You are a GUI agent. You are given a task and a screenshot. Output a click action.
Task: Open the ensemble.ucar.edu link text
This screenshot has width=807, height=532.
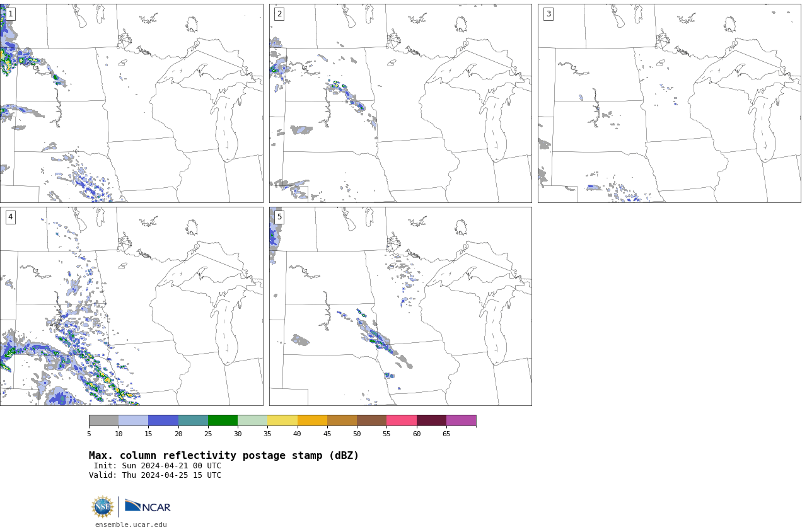click(x=131, y=524)
